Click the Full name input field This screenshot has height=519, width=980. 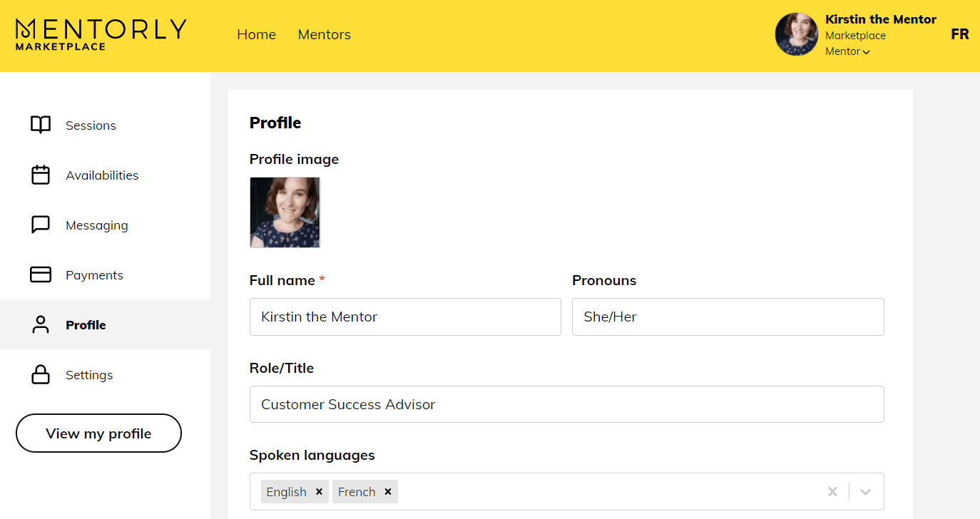[405, 317]
